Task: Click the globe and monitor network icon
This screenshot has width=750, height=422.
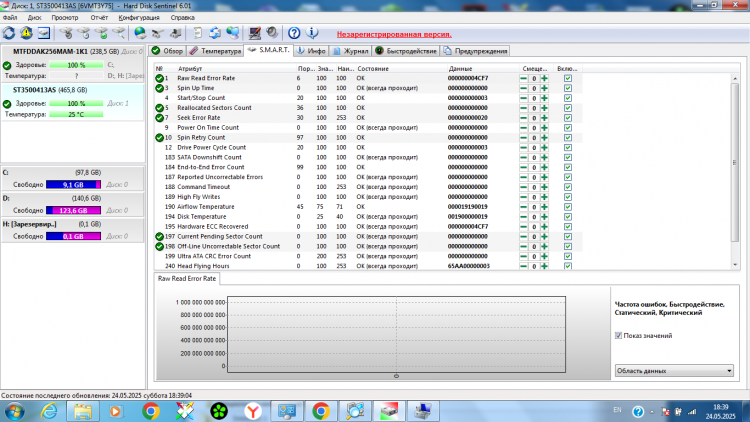Action: point(232,33)
